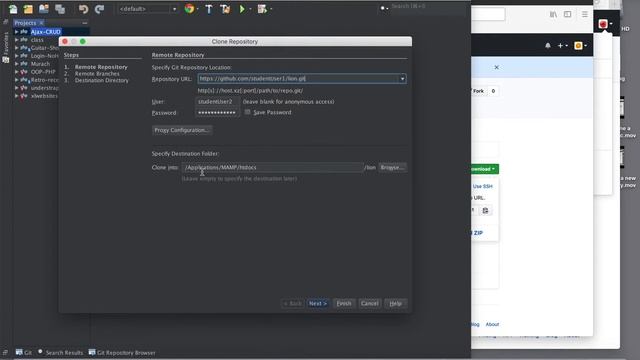
Task: Click the Blog footer link
Action: 475,324
